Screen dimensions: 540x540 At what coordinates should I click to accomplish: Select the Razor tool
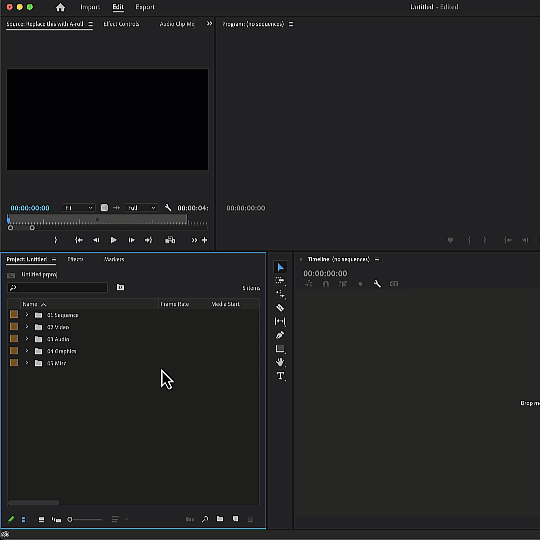click(280, 308)
